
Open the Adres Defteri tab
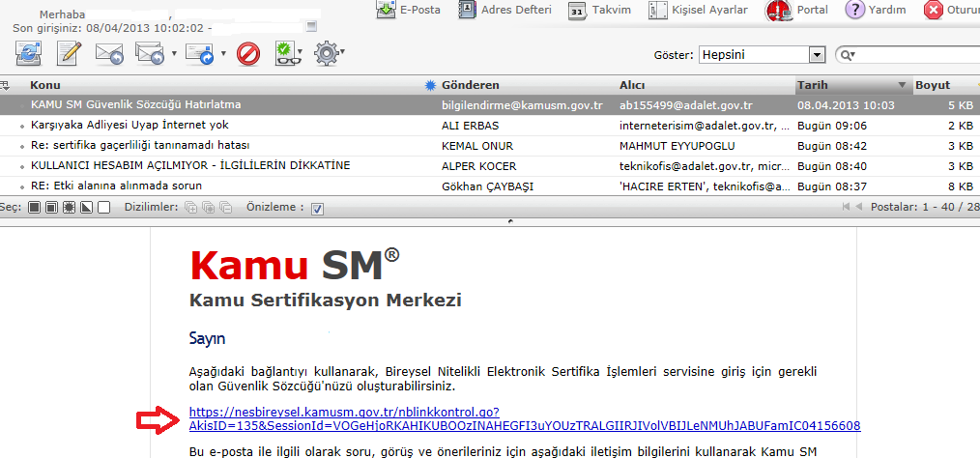pyautogui.click(x=505, y=11)
